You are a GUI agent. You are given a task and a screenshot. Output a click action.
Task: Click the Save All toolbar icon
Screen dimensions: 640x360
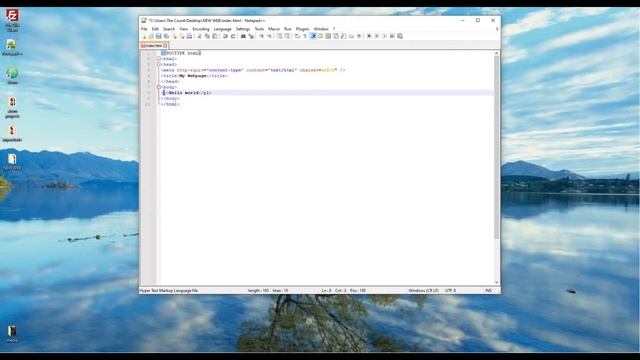[166, 36]
